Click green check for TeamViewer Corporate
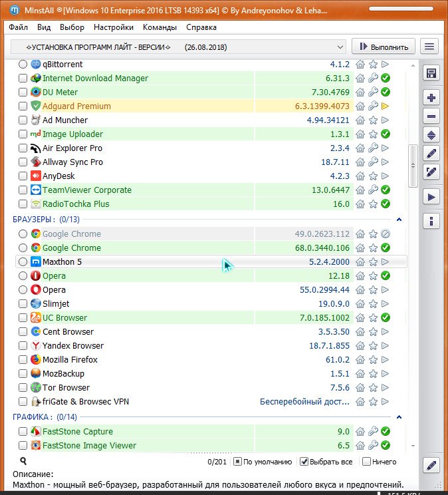The height and width of the screenshot is (495, 448). [386, 190]
